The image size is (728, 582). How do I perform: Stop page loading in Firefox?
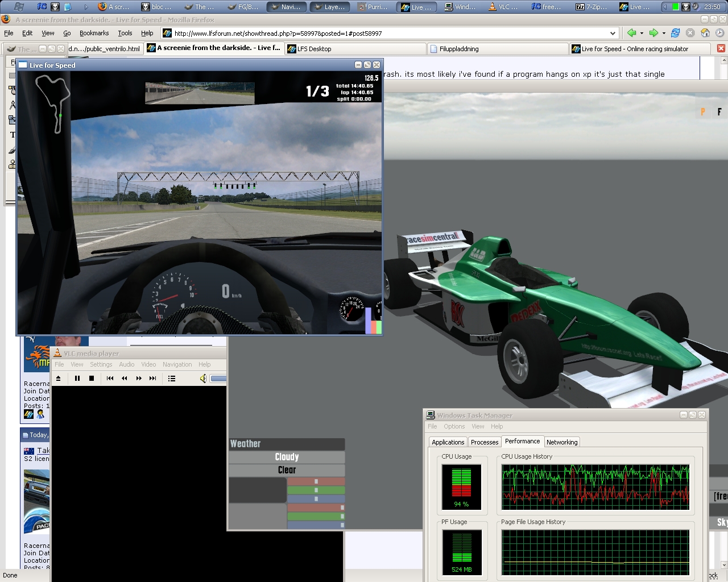coord(690,33)
